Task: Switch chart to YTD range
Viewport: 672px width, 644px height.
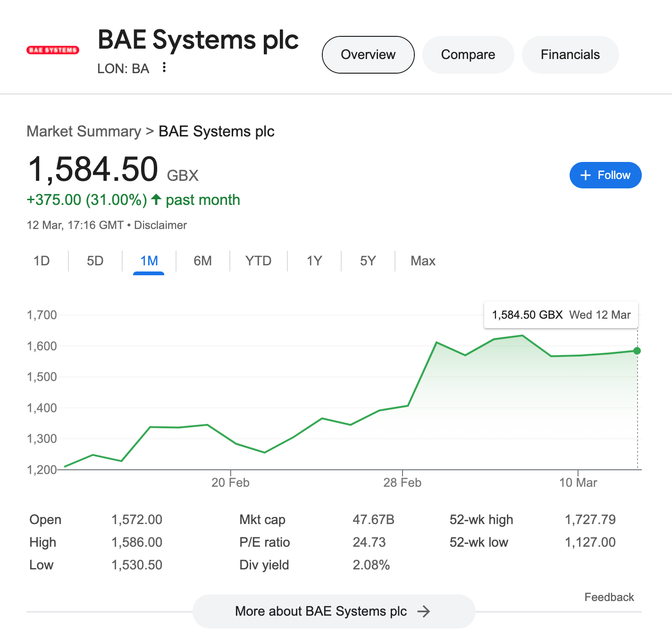Action: (258, 261)
